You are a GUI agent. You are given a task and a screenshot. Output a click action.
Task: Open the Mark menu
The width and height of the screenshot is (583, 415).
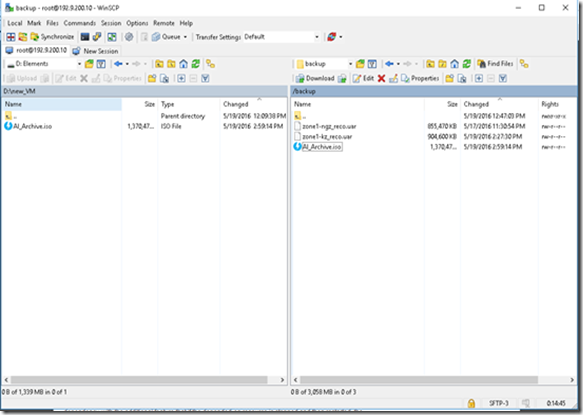[34, 23]
